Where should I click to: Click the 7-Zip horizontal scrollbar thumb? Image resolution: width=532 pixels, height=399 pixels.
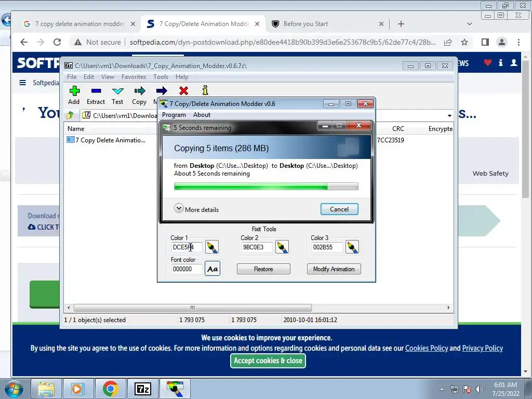click(x=192, y=308)
